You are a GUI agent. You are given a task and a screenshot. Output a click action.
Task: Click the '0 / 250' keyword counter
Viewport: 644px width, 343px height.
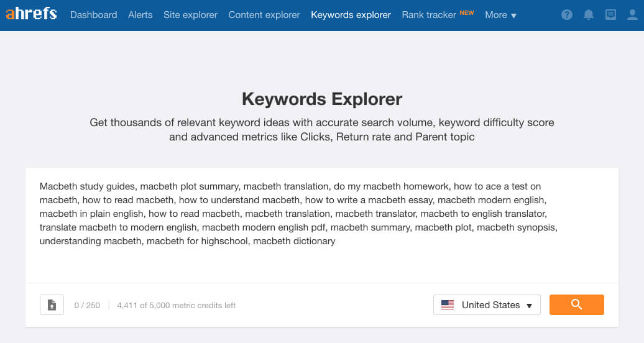[x=87, y=305]
